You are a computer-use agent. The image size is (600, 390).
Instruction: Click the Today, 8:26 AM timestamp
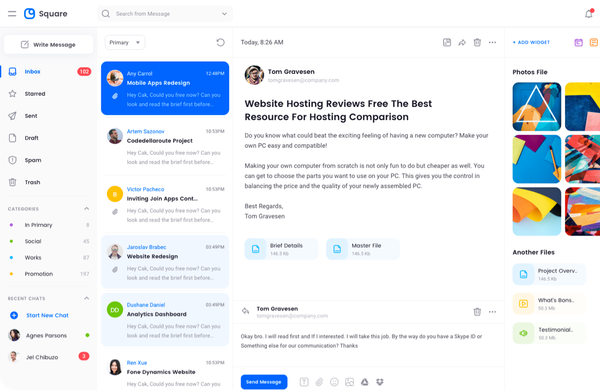pyautogui.click(x=262, y=42)
